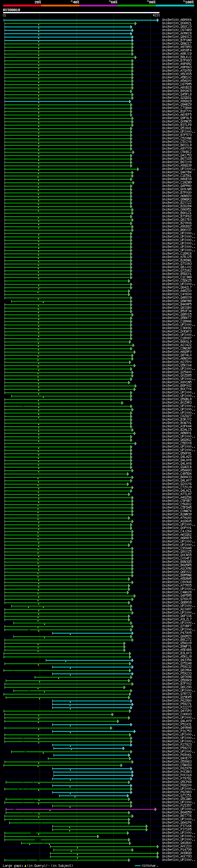Click the Large gaps legend text
Image resolution: width=197 pixels, height=868 pixels.
[38, 865]
